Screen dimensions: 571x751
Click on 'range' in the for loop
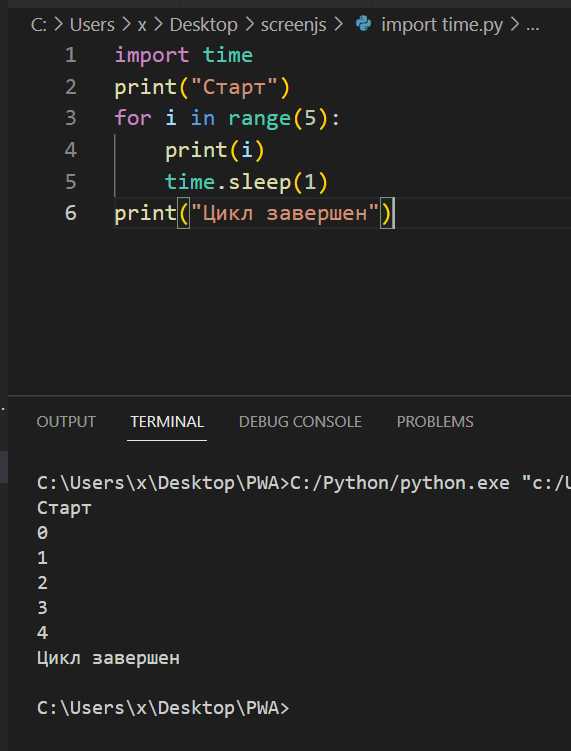coord(260,119)
